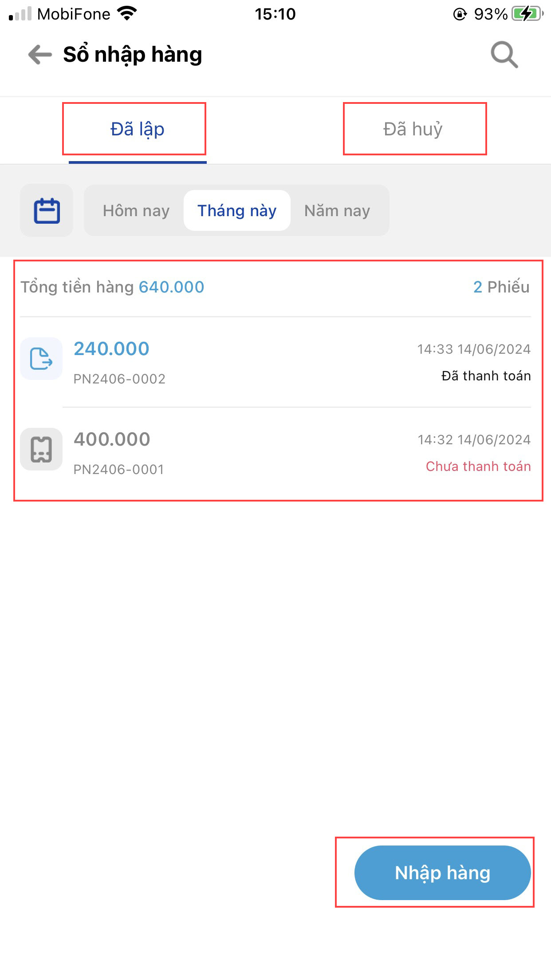Tap the Tổng tiền hàng 640.000 summary
Viewport: 551px width, 980px height.
point(112,287)
